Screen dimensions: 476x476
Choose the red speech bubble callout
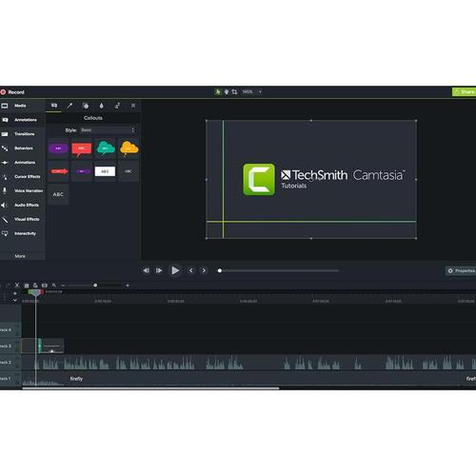pyautogui.click(x=82, y=149)
